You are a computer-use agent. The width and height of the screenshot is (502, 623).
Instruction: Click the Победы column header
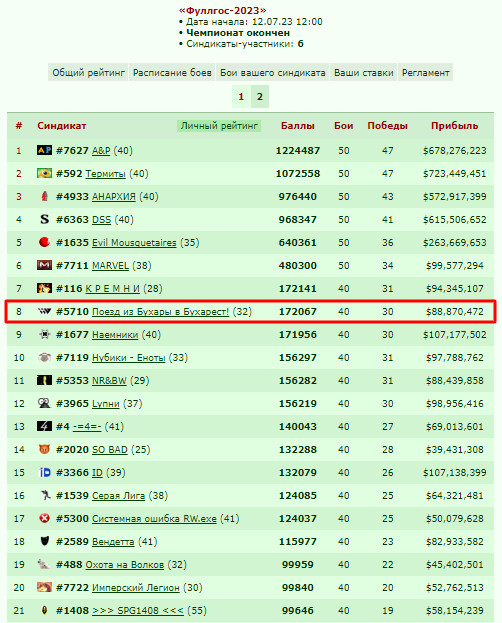388,126
